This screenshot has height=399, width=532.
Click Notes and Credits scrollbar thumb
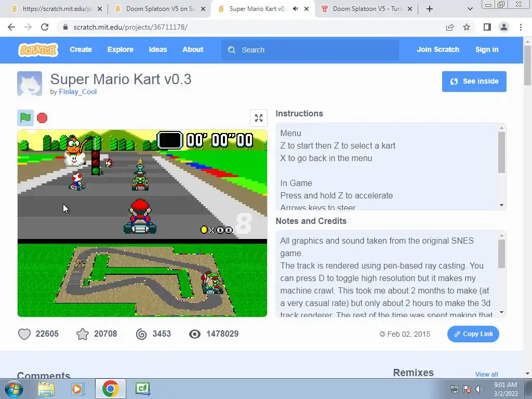coord(501,254)
